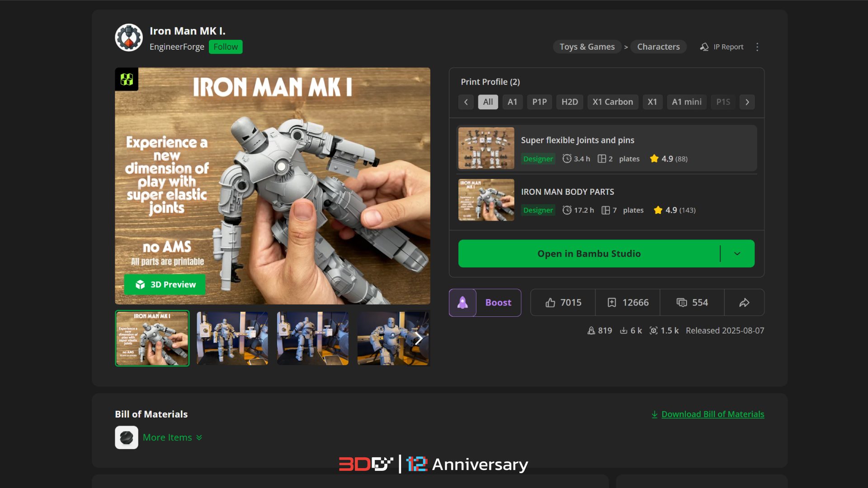
Task: Select the A1 mini printer filter
Action: 686,102
